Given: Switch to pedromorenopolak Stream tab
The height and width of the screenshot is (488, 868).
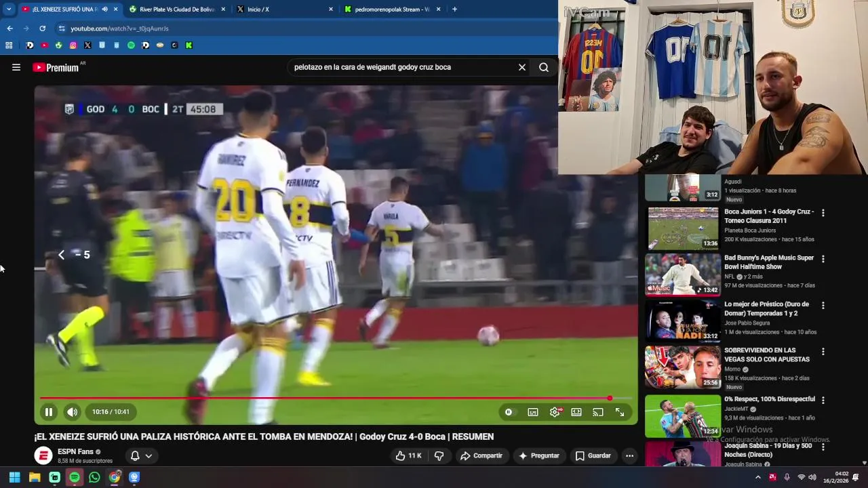Looking at the screenshot, I should click(392, 9).
